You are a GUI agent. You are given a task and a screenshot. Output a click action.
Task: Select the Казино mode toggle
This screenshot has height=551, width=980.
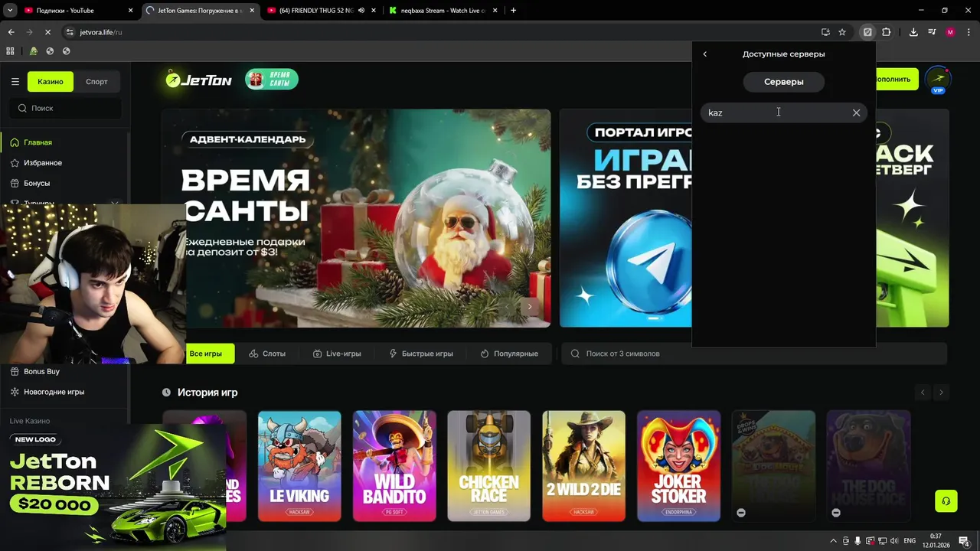tap(51, 81)
